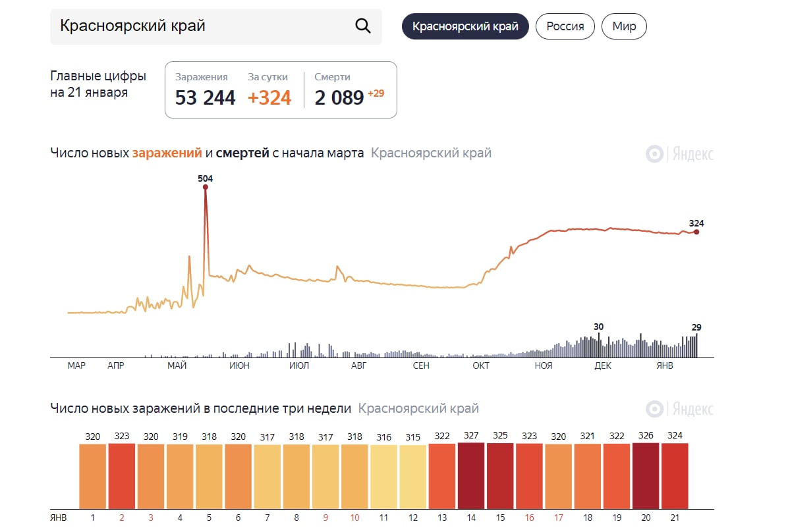Viewport: 788px width, 532px height.
Task: Click the death bar labeled 30 in December
Action: pos(599,345)
